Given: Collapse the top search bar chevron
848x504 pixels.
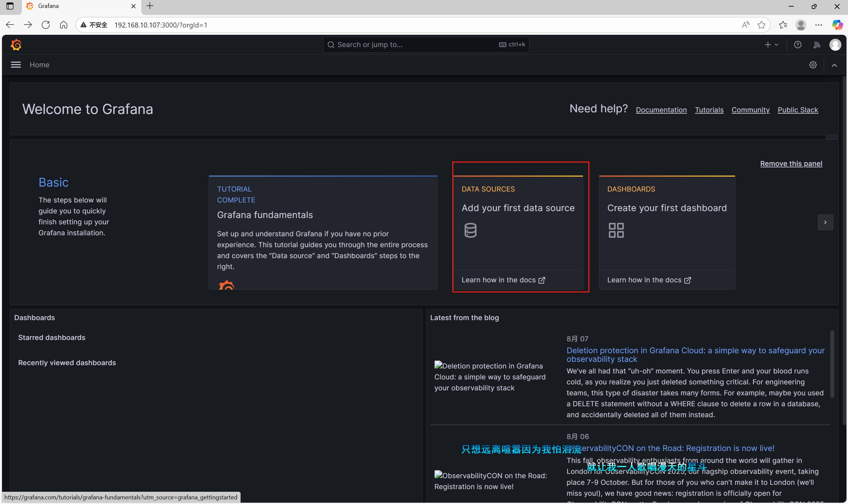Looking at the screenshot, I should 834,65.
